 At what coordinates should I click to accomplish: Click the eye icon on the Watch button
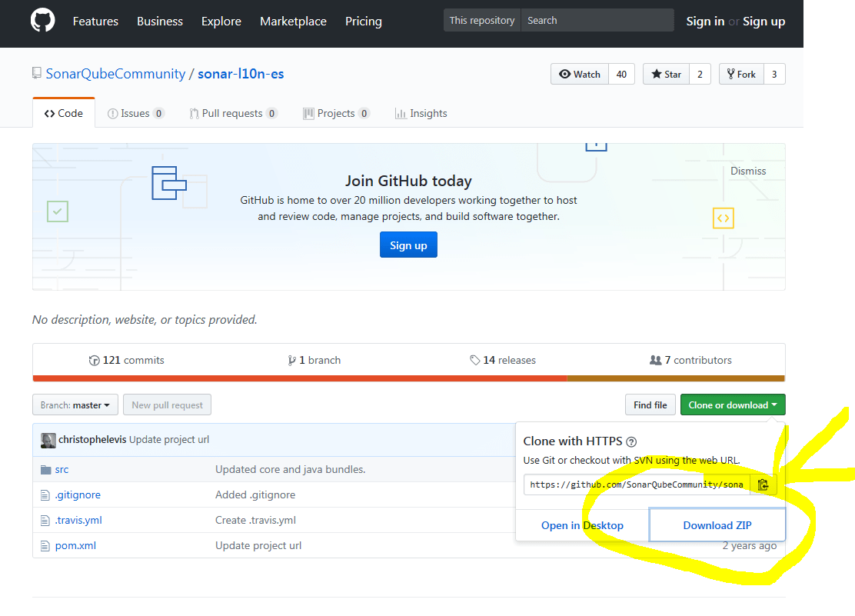point(565,74)
